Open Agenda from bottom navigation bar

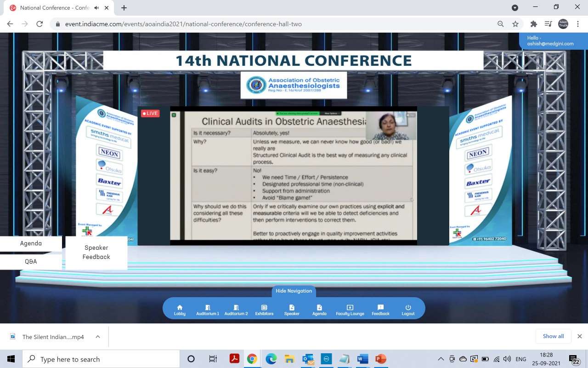tap(319, 310)
